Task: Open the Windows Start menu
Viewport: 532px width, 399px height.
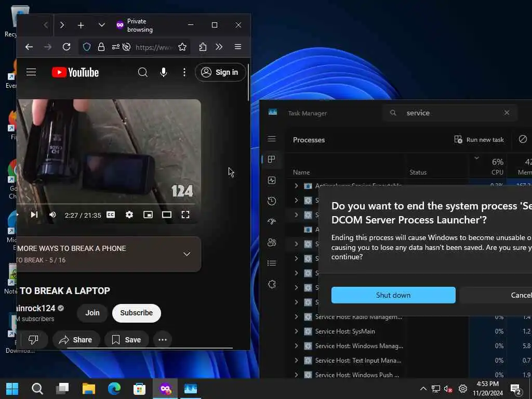Action: 12,389
